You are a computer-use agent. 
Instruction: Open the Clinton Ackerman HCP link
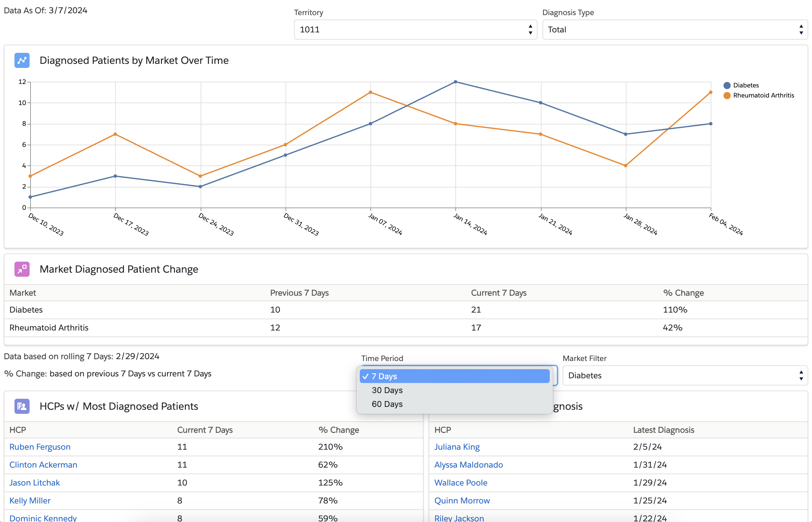tap(43, 465)
